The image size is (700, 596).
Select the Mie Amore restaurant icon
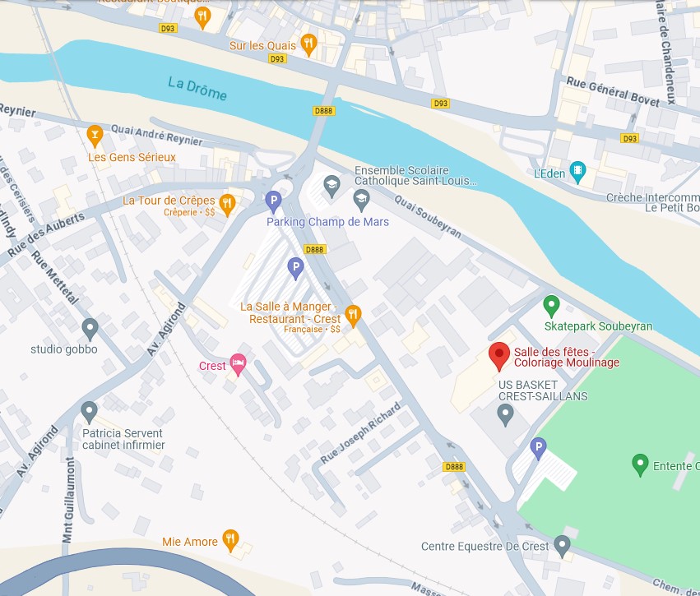[230, 541]
